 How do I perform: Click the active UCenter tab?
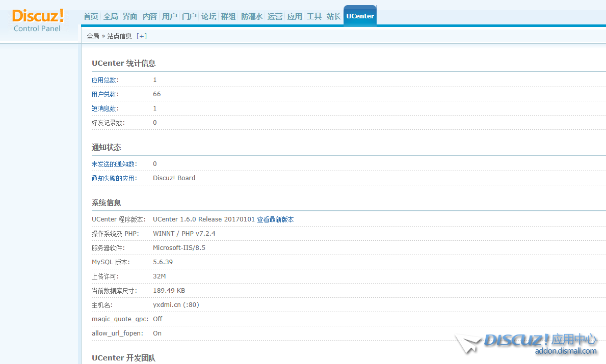click(360, 16)
